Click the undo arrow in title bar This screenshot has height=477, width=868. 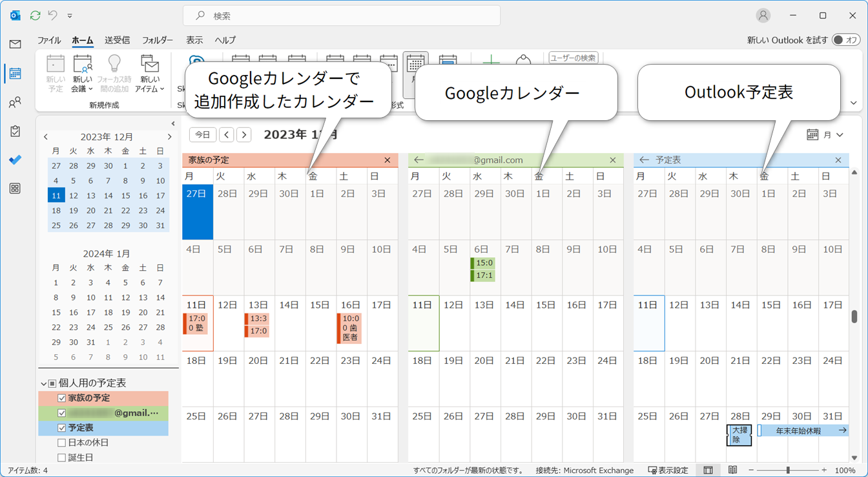52,15
